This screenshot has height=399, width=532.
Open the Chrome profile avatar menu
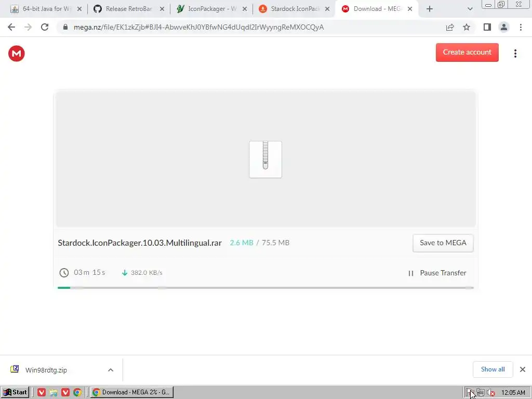coord(504,27)
